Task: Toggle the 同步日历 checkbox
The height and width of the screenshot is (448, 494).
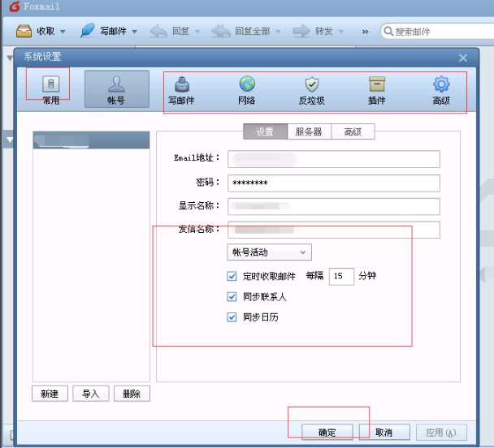Action: pos(232,317)
